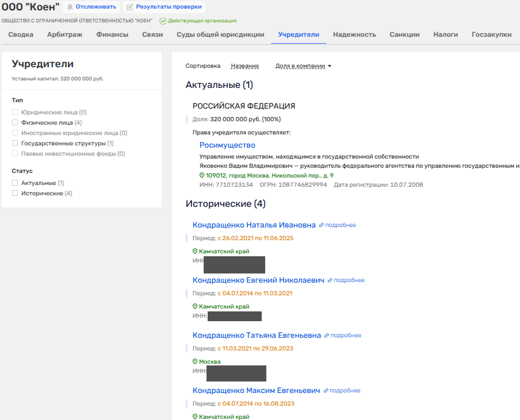The width and height of the screenshot is (520, 420).
Task: Open Кондращенко Евгений Николаевич profile
Action: [258, 280]
